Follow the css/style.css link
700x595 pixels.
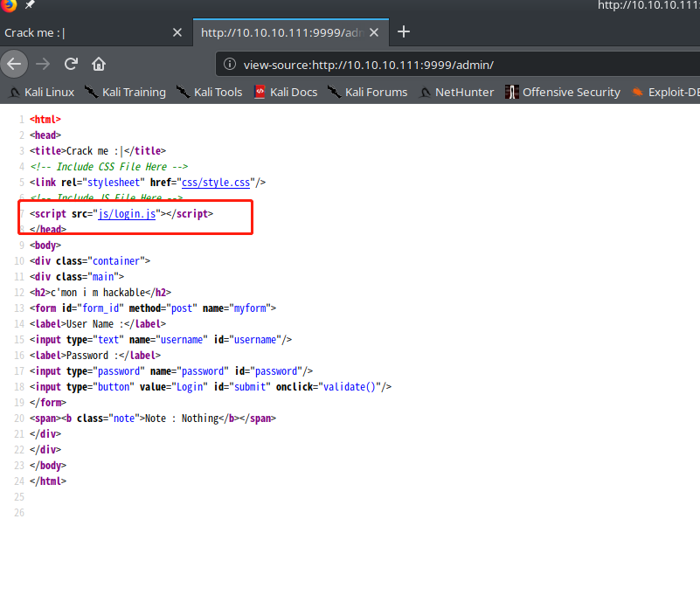[216, 183]
